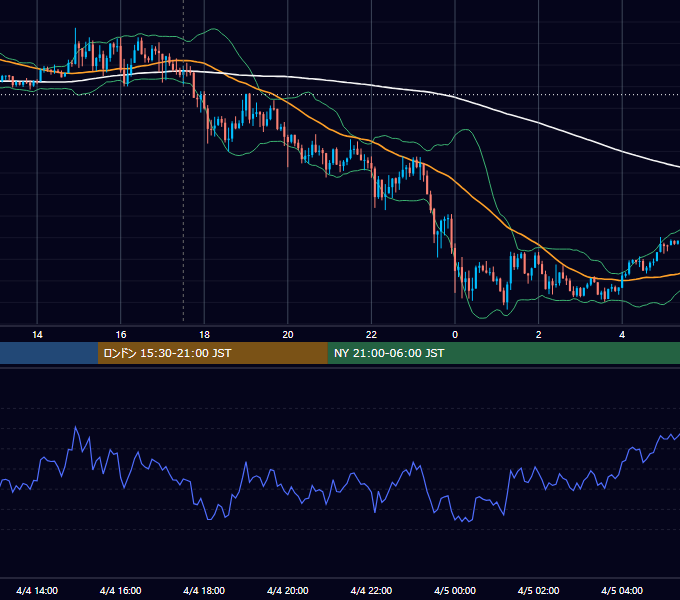Click hour label 16 on price chart axis

point(121,335)
